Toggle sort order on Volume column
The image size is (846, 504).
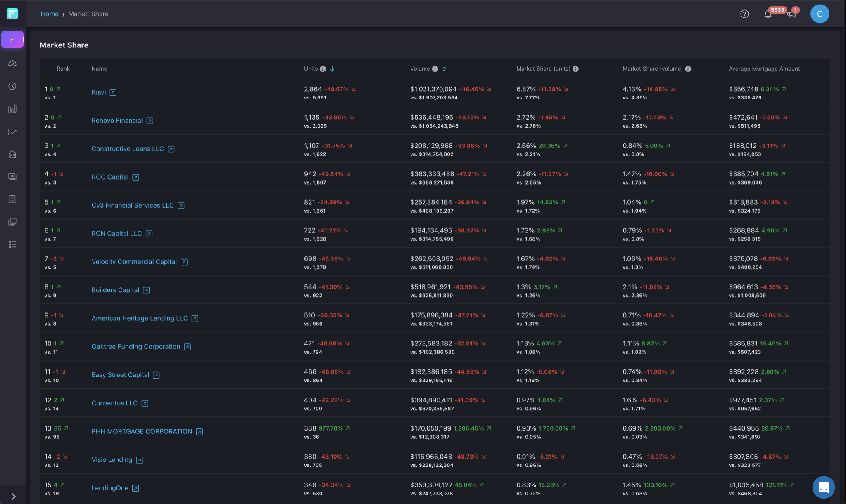tap(444, 69)
